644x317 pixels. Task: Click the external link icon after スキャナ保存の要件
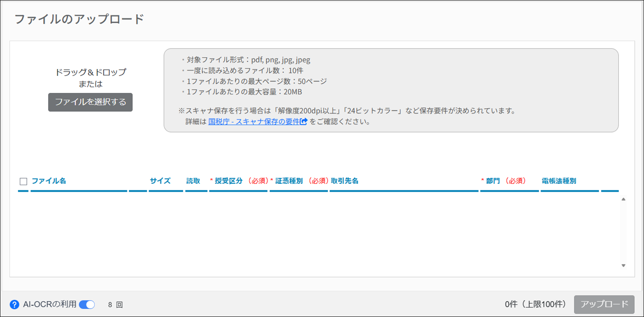coord(304,122)
